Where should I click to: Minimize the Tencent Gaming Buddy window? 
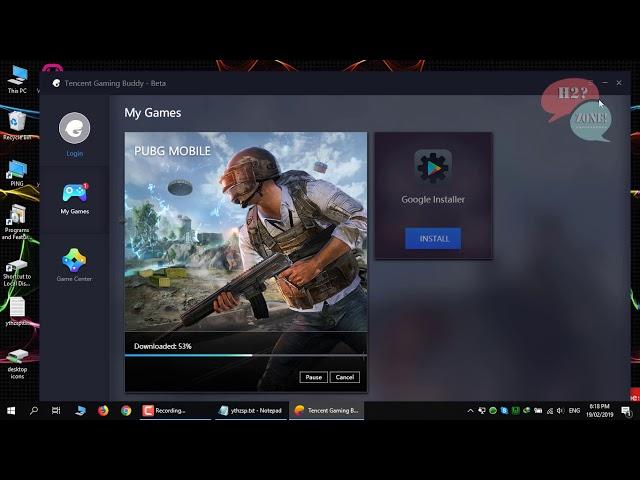(x=605, y=83)
